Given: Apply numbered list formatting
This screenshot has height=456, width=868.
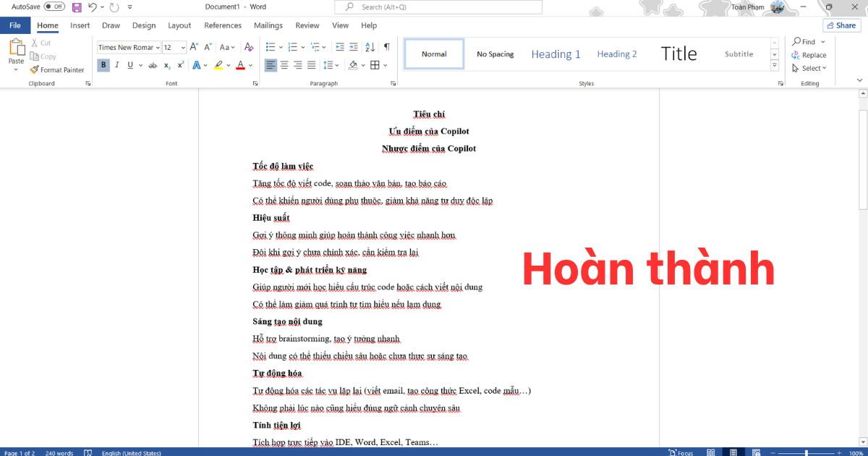Looking at the screenshot, I should pyautogui.click(x=292, y=47).
